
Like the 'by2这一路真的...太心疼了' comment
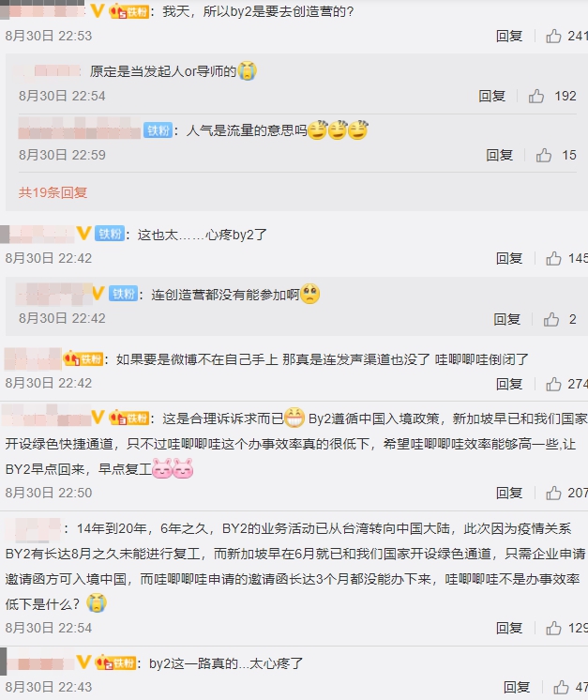561,687
